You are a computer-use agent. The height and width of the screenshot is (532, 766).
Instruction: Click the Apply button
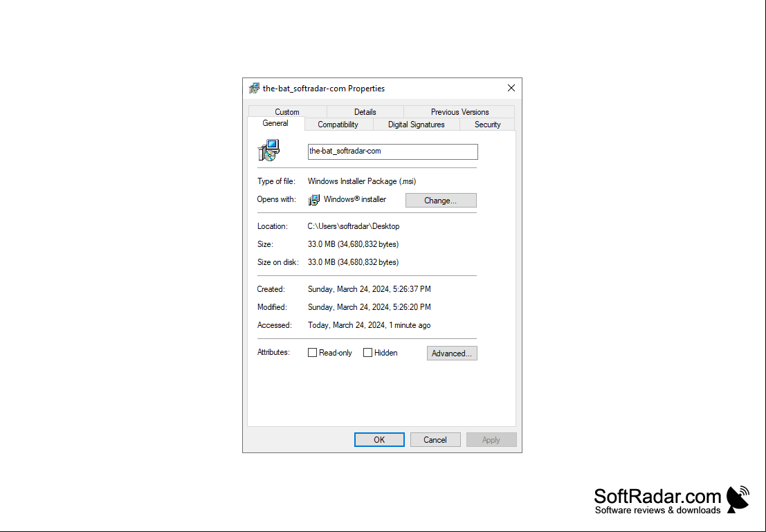[x=491, y=440]
